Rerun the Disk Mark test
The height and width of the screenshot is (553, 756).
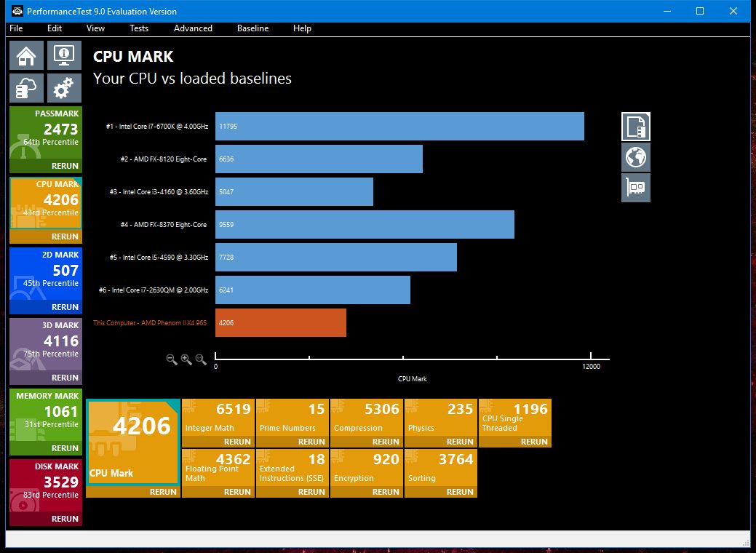pyautogui.click(x=46, y=519)
